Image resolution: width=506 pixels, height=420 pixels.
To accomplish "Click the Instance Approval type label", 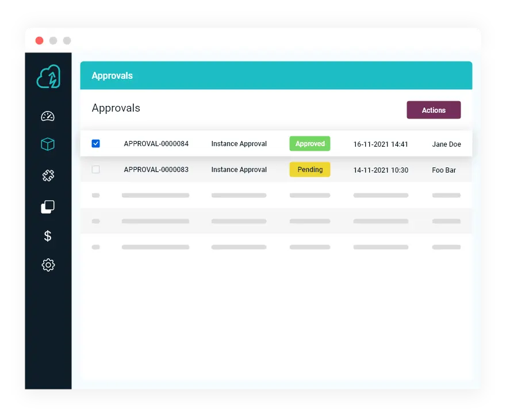I will point(239,144).
